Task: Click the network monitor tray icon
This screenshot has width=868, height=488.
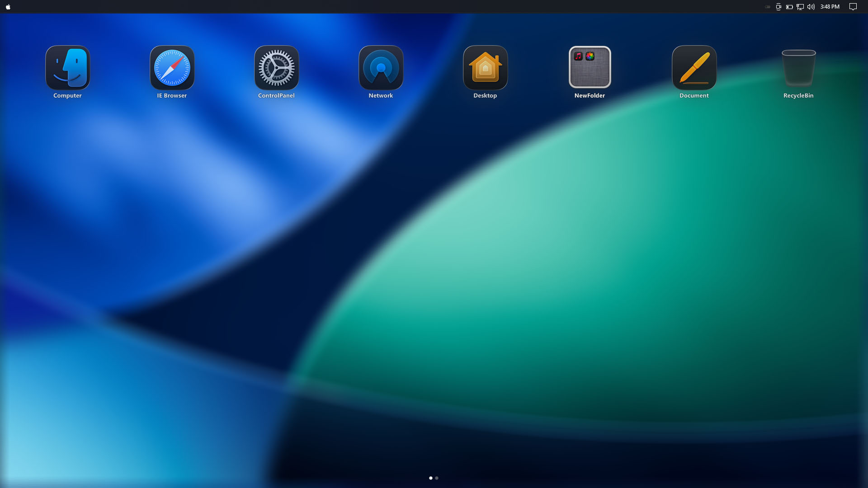Action: point(800,7)
